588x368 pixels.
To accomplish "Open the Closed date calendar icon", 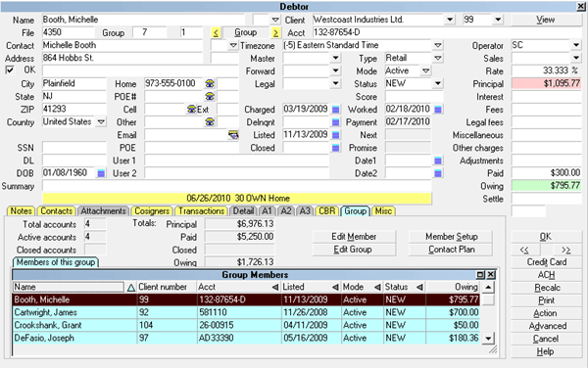I will click(335, 148).
